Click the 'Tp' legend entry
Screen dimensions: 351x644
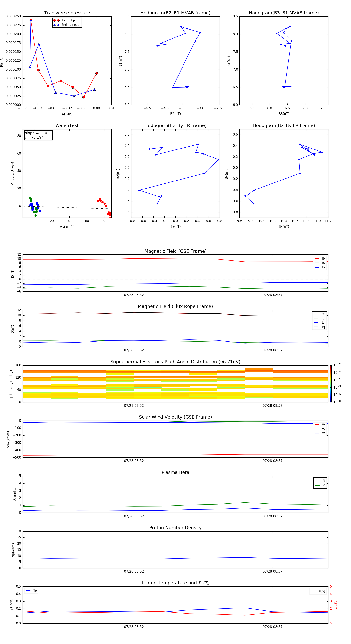(31, 591)
